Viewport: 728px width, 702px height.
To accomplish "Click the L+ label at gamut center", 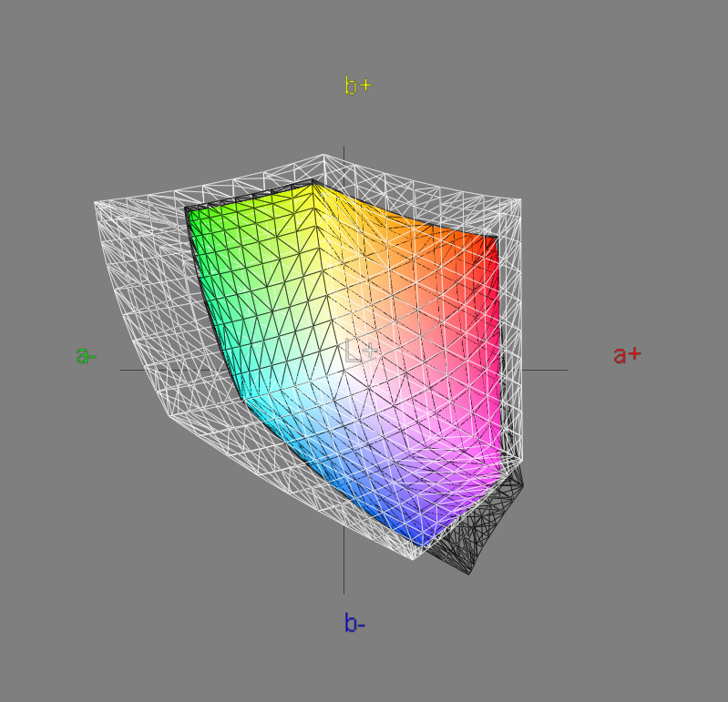I will 360,351.
